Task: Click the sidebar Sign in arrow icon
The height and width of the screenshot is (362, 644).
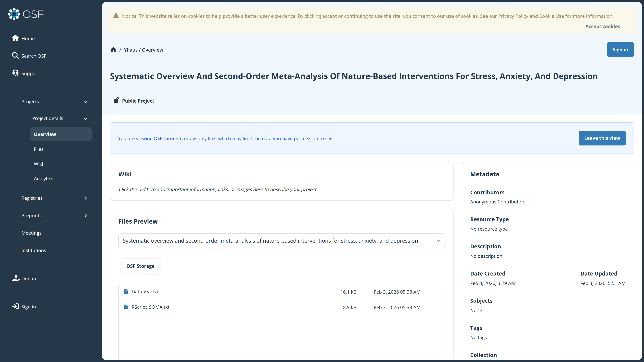Action: click(15, 306)
